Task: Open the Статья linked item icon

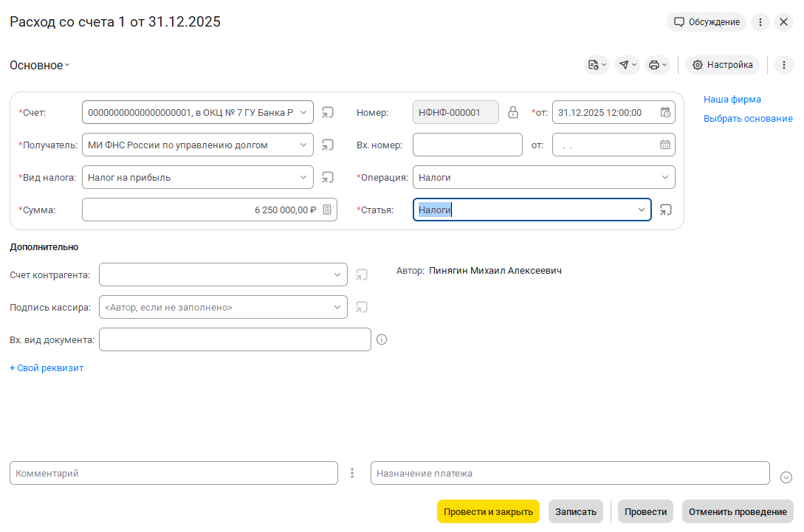Action: (x=666, y=210)
